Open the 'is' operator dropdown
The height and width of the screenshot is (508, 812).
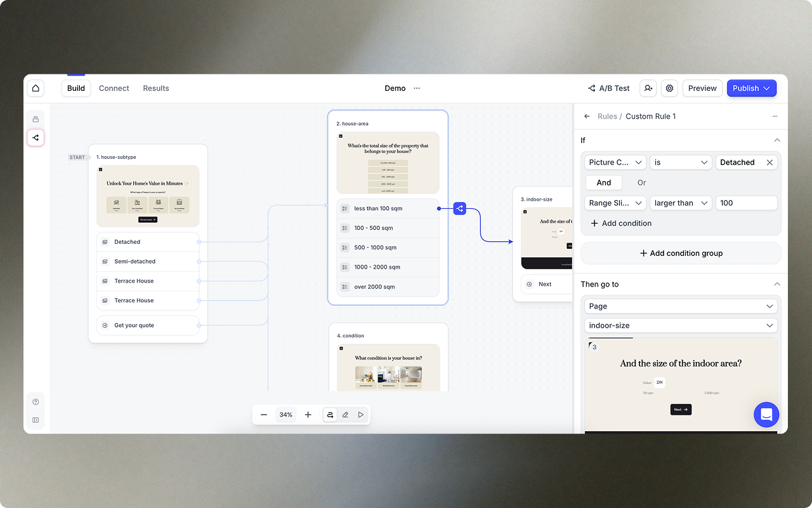coord(681,162)
